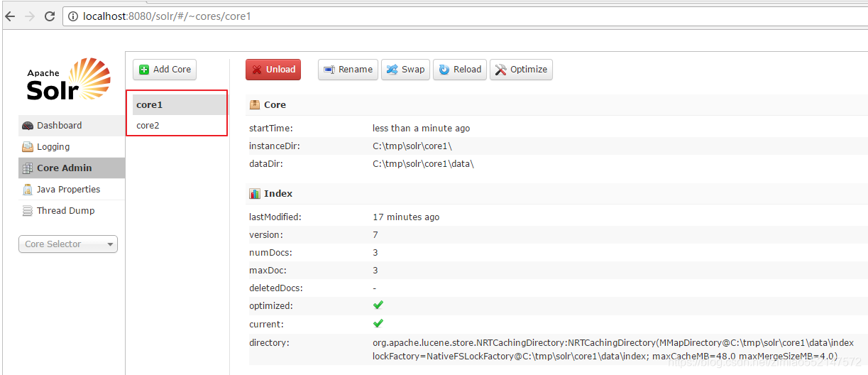Open Dashboard from the sidebar
This screenshot has width=868, height=375.
tap(71, 125)
